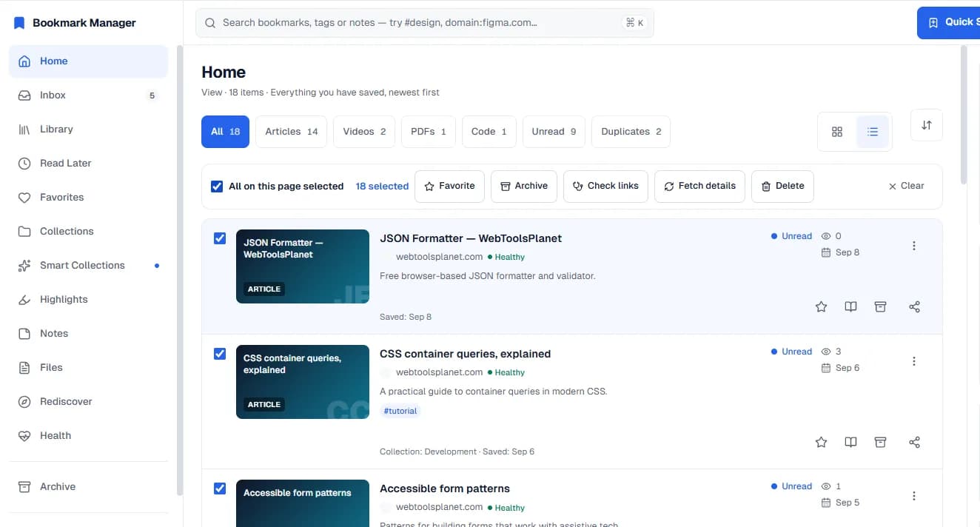Screen dimensions: 980x527
Task: Focus the bookmark search field
Action: pyautogui.click(x=424, y=23)
